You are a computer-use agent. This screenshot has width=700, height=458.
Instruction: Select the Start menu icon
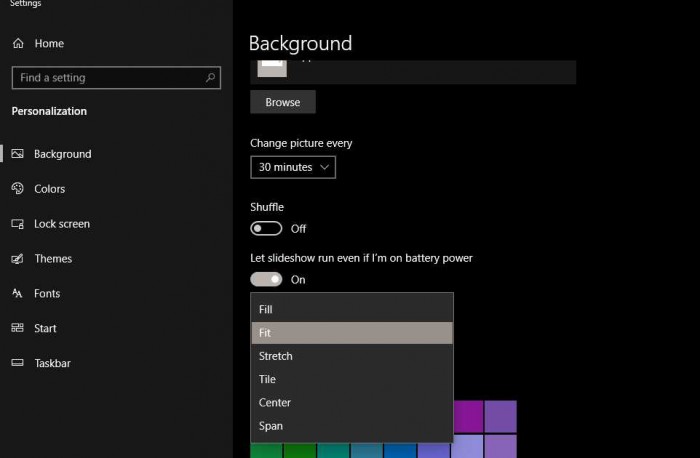click(x=17, y=328)
